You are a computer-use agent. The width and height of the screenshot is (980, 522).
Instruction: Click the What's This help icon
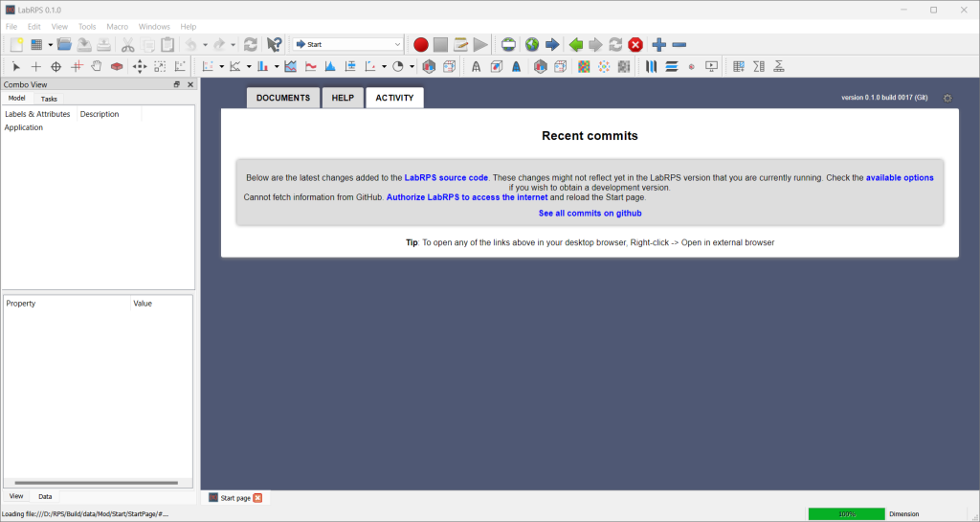tap(275, 45)
